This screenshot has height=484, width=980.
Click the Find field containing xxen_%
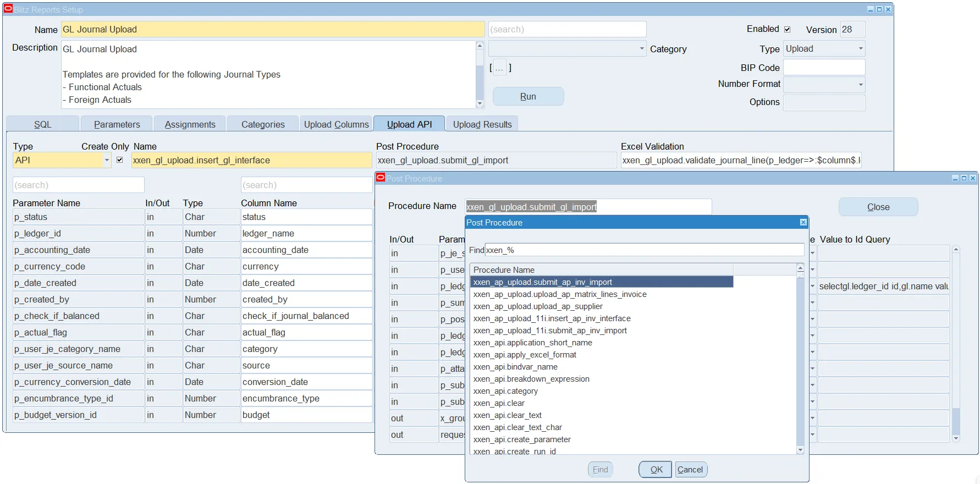tap(644, 250)
